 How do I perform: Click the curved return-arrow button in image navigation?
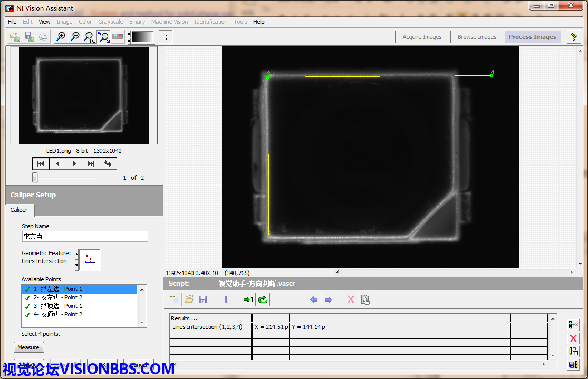[x=108, y=163]
